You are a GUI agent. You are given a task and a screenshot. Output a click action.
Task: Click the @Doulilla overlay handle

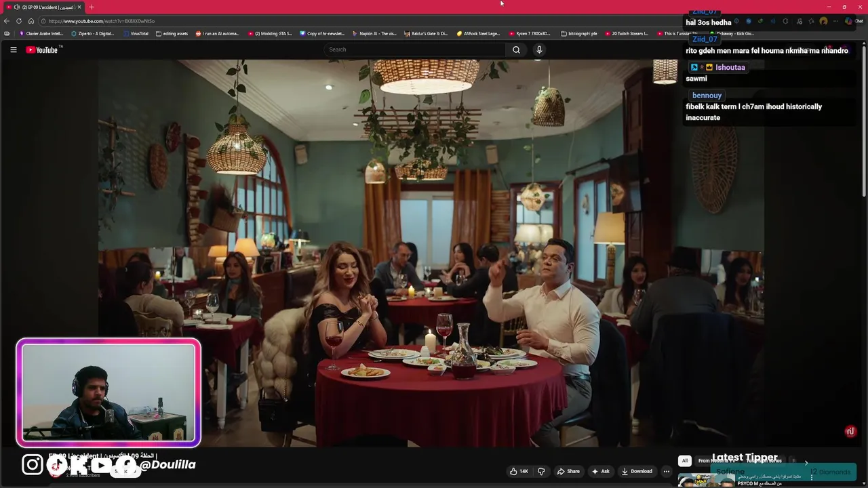pyautogui.click(x=167, y=464)
